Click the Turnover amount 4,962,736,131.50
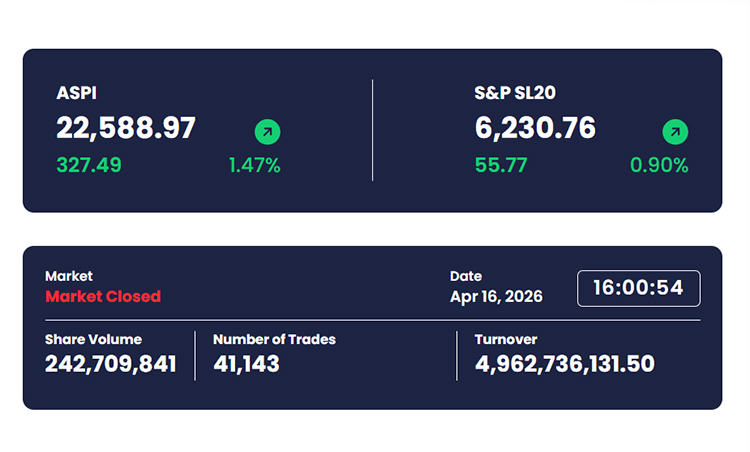 [565, 364]
